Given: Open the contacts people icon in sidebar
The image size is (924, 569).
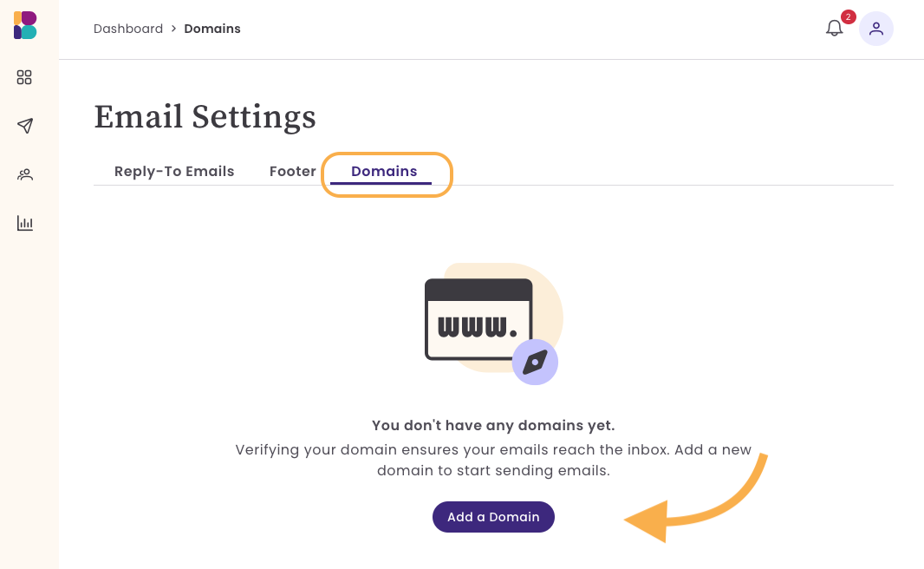Looking at the screenshot, I should 25,174.
